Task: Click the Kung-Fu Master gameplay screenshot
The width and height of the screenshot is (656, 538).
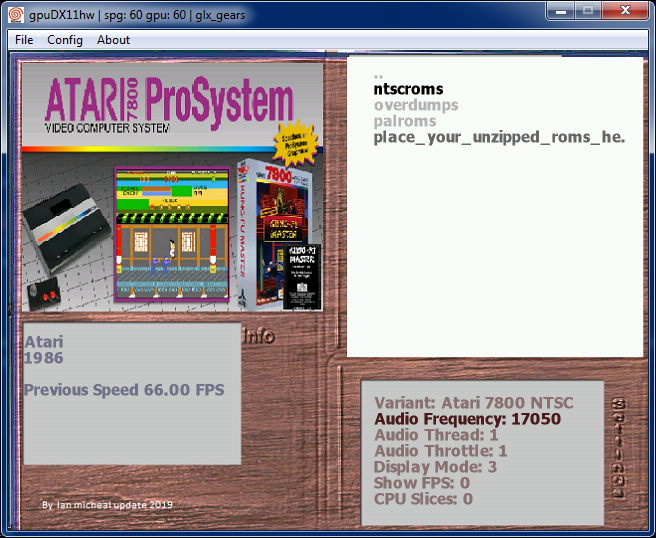Action: pyautogui.click(x=172, y=234)
